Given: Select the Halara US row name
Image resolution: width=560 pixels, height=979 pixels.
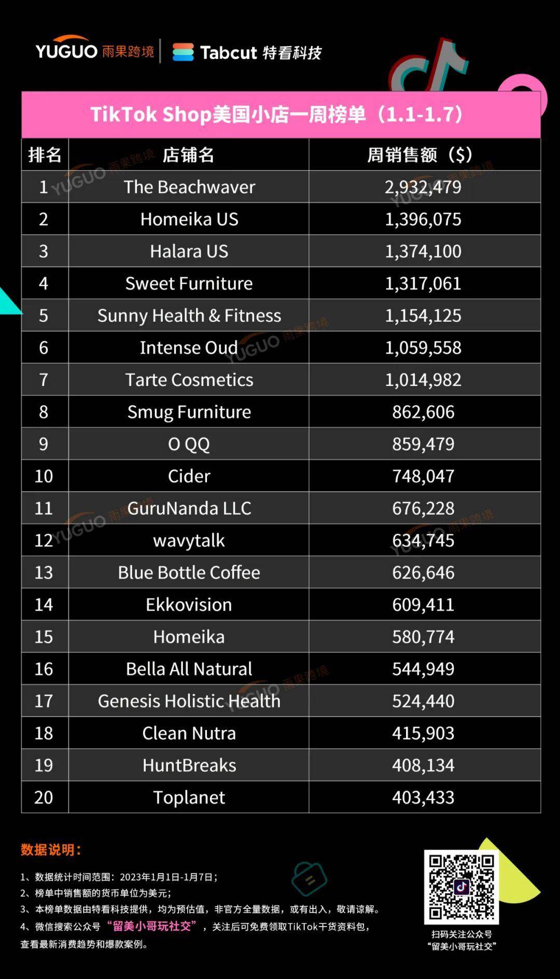Looking at the screenshot, I should point(189,251).
